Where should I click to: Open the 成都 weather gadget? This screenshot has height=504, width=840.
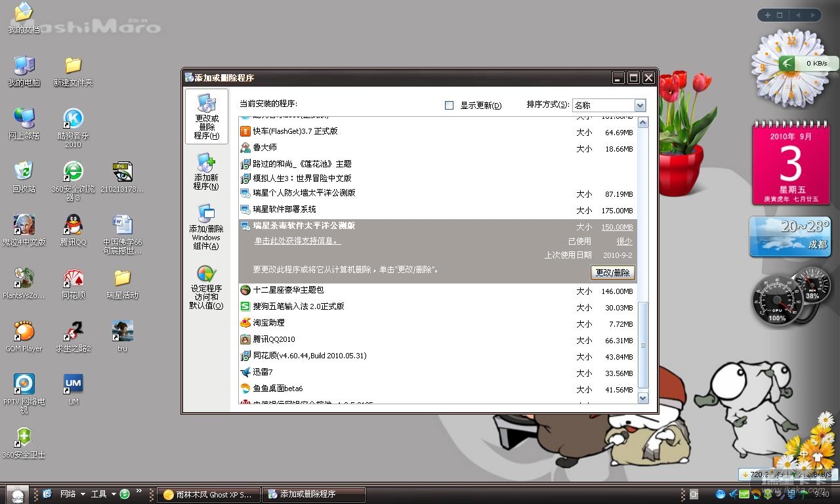[790, 237]
